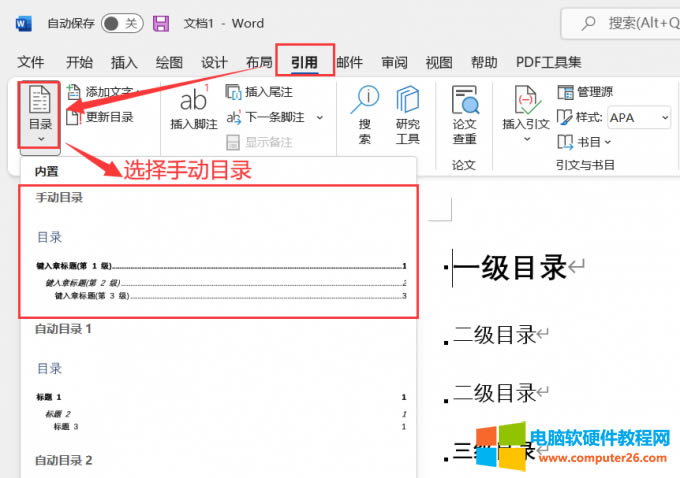Open the 文件 menu tab

pyautogui.click(x=31, y=62)
